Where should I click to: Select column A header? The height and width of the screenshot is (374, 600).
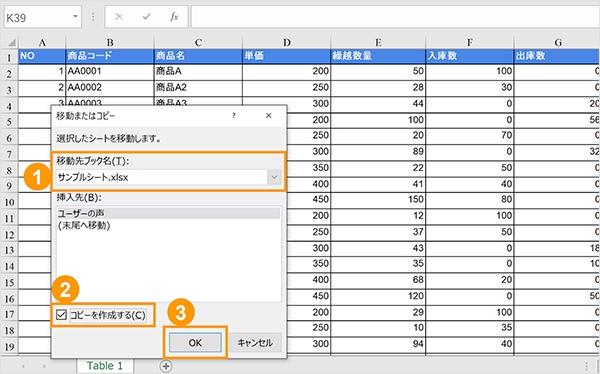click(x=42, y=42)
